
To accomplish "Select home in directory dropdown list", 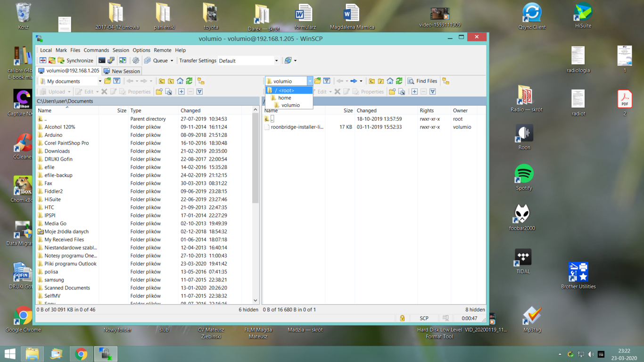I will coord(289,98).
